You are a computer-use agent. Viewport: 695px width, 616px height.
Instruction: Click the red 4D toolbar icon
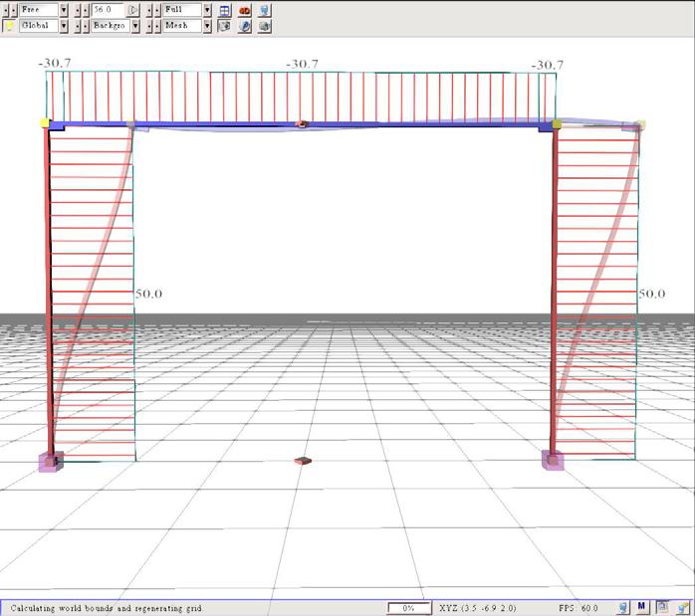point(244,10)
